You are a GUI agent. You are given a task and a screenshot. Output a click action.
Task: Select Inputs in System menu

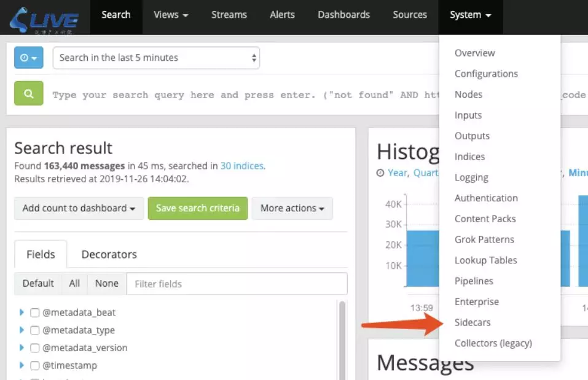[x=468, y=115]
